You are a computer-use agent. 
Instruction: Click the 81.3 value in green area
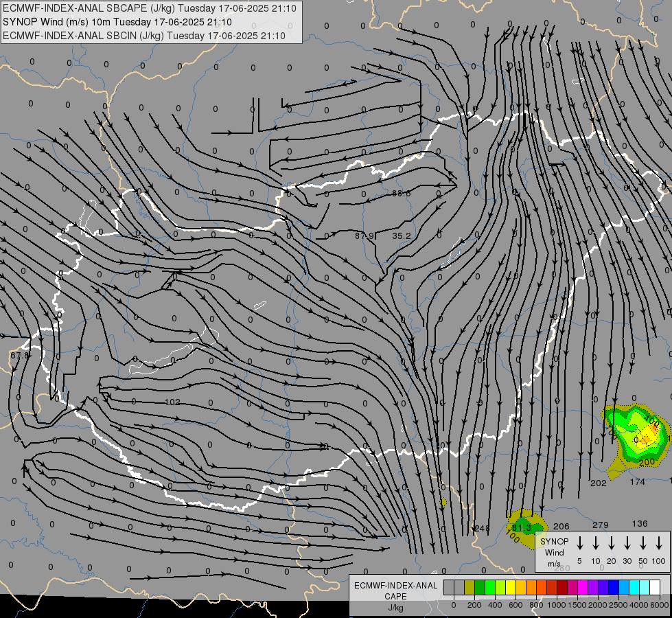[521, 527]
